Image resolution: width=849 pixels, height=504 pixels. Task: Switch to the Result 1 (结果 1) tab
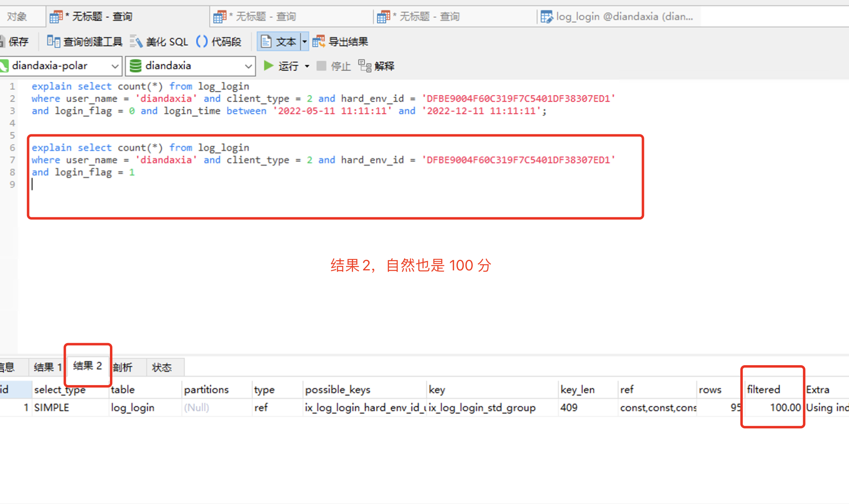[47, 367]
